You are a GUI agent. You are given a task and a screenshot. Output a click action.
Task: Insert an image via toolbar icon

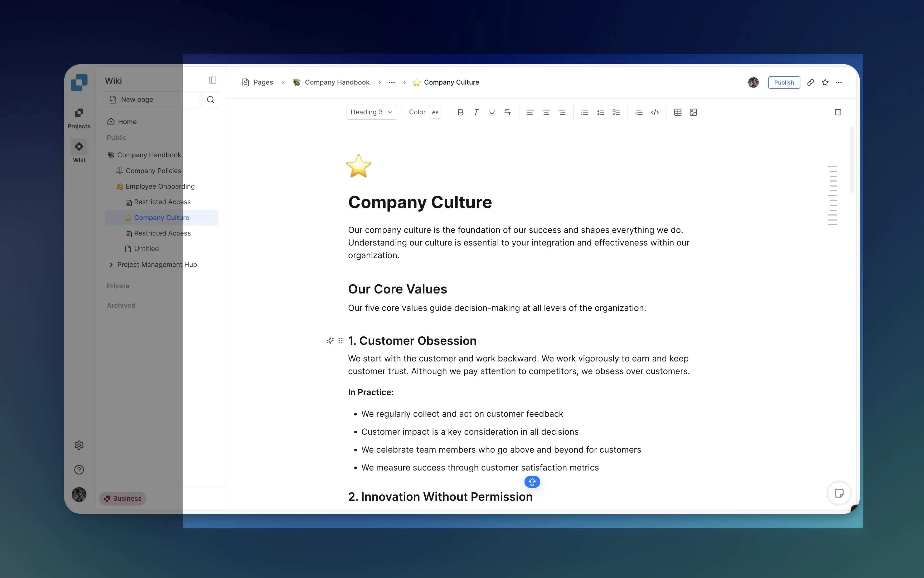coord(693,112)
